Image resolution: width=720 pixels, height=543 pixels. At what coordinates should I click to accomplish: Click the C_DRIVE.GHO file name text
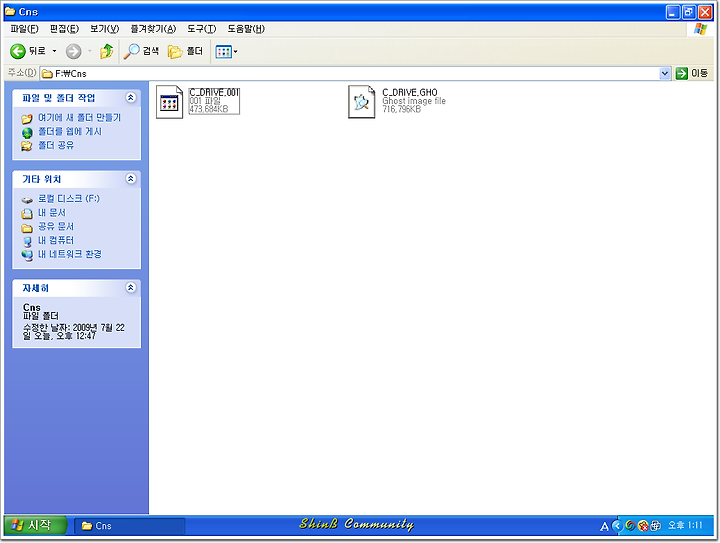point(410,92)
